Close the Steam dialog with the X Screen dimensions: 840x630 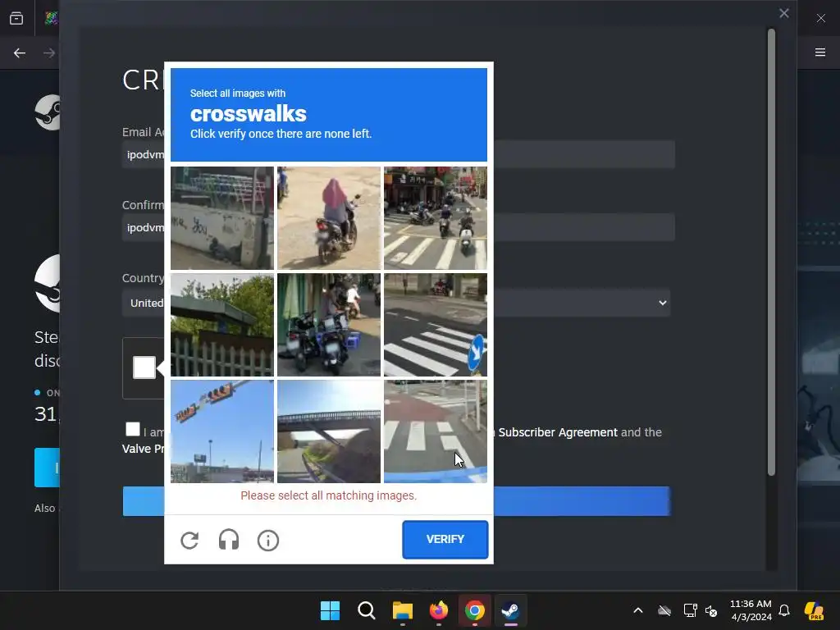point(783,13)
